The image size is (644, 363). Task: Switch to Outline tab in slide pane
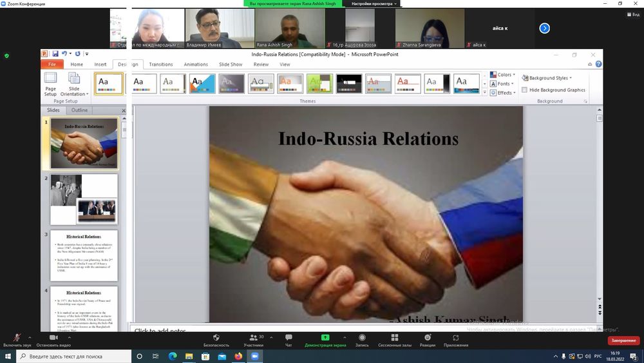tap(79, 110)
